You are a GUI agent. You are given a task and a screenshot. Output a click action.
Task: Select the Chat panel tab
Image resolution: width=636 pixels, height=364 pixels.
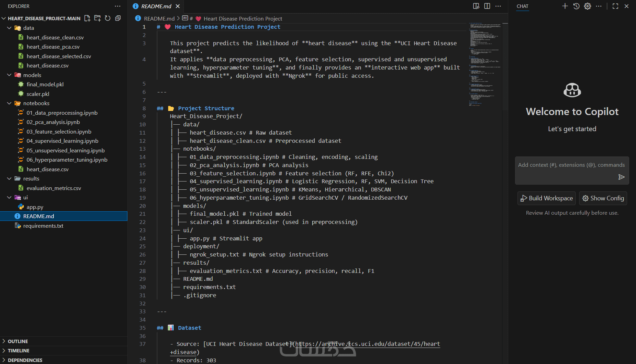click(x=522, y=6)
